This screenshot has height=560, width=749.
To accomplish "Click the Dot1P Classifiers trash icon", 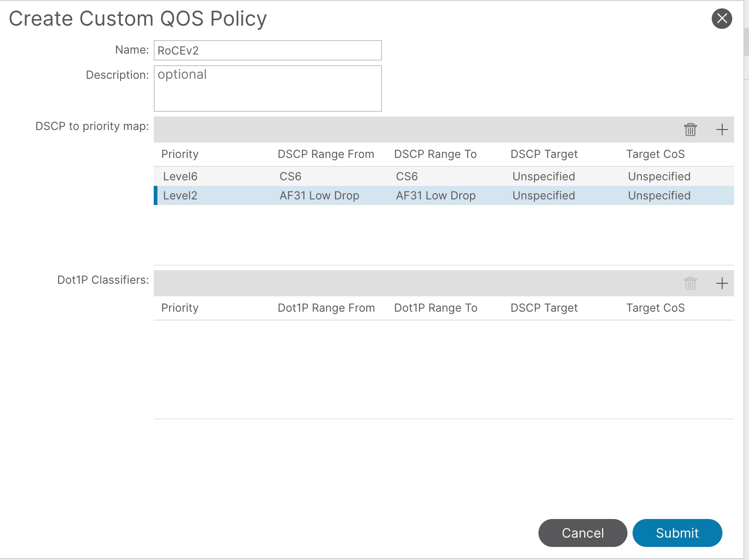I will [x=690, y=283].
